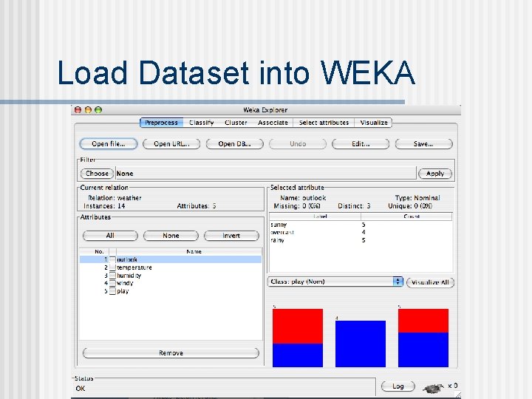Screen dimensions: 532x399
Task: Click the red segment of rainy bar
Action: click(x=423, y=321)
